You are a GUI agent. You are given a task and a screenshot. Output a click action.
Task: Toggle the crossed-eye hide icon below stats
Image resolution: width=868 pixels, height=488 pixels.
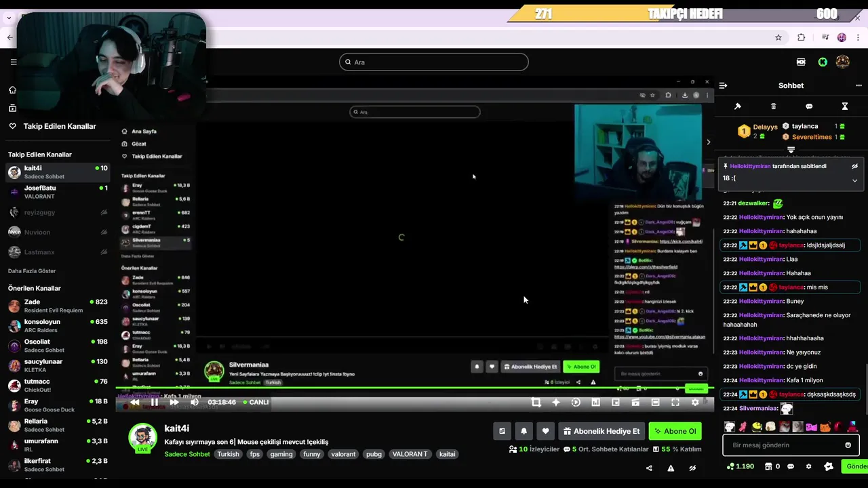click(692, 468)
